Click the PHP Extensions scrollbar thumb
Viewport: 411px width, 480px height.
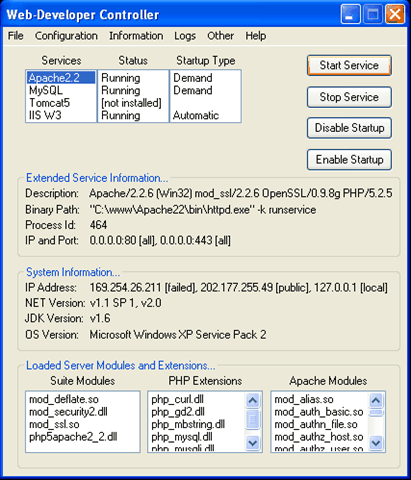point(253,420)
